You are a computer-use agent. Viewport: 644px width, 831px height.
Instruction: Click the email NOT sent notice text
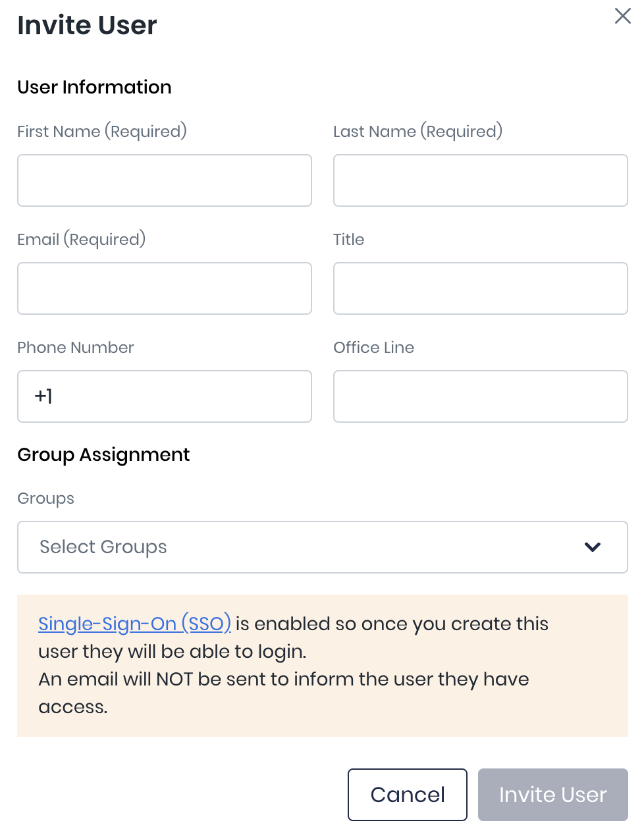pyautogui.click(x=283, y=680)
